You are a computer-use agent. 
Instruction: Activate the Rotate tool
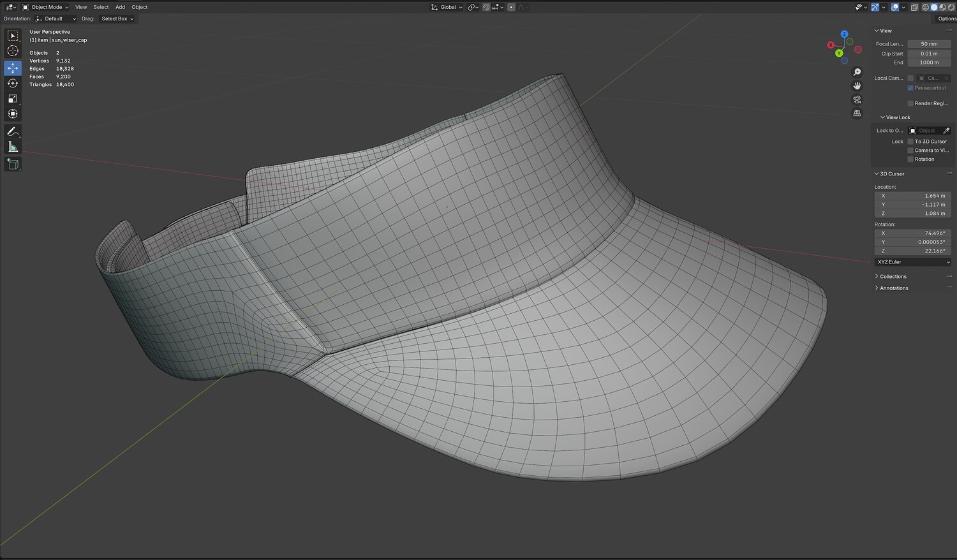click(x=13, y=83)
